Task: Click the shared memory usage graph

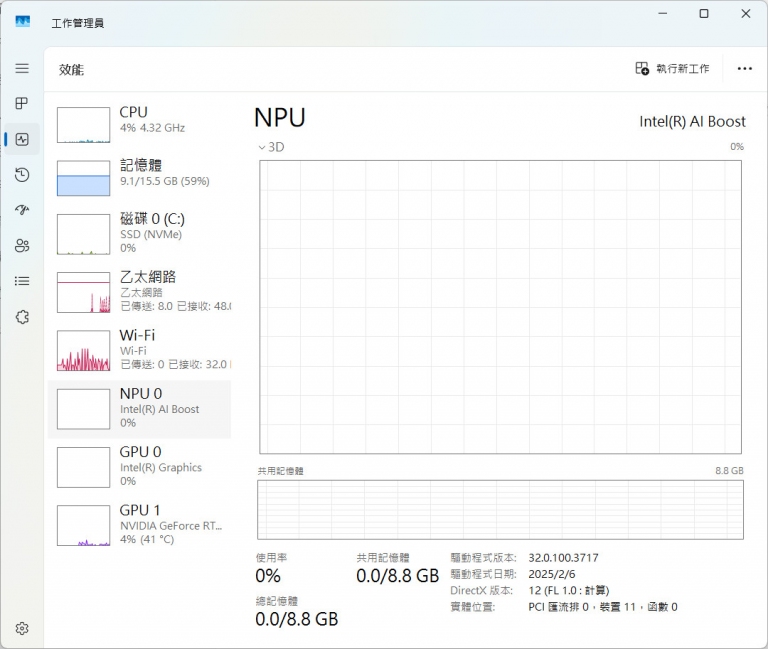Action: point(500,509)
